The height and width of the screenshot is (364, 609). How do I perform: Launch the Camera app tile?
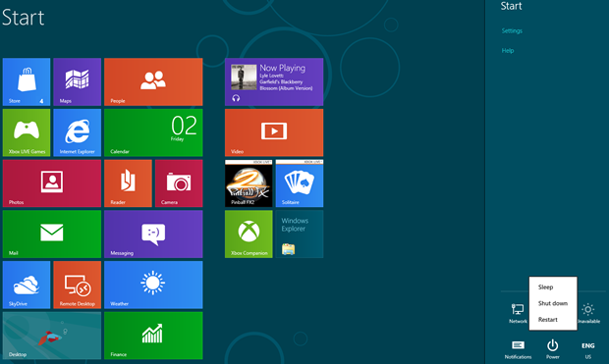(x=179, y=183)
